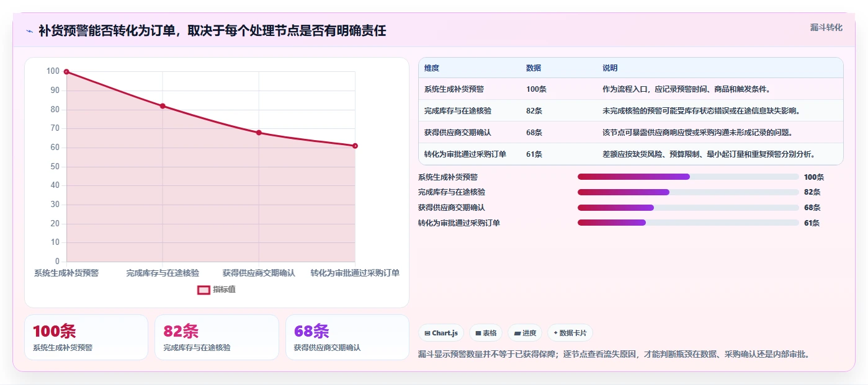868x385 pixels.
Task: Click the 68条 value beside the progress bar
Action: click(812, 208)
